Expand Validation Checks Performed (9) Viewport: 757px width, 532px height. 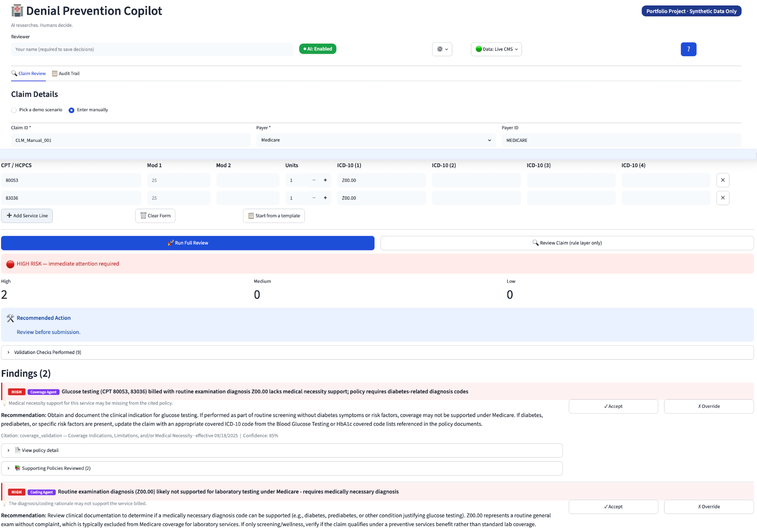(x=377, y=352)
